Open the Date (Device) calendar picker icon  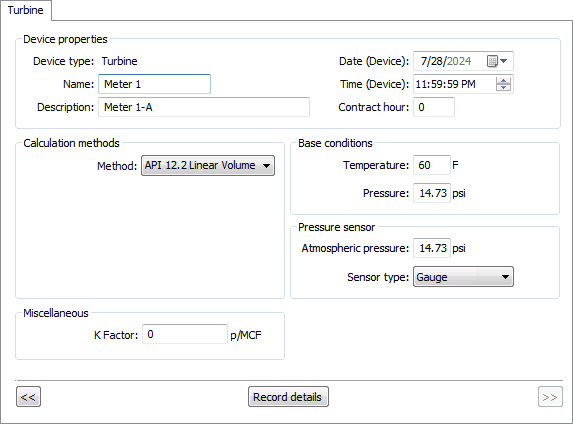tap(497, 61)
